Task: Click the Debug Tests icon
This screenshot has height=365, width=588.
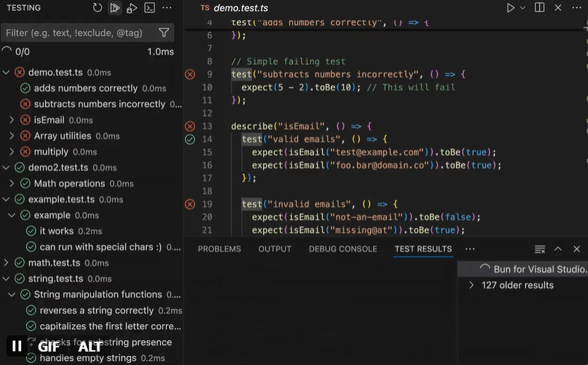Action: [132, 8]
